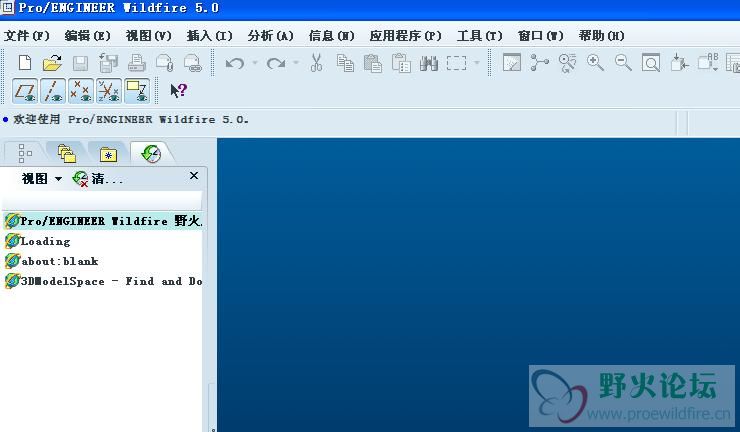This screenshot has height=432, width=740.
Task: Select Pro/ENGINEER Wildfire 野火 history entry
Action: click(103, 220)
